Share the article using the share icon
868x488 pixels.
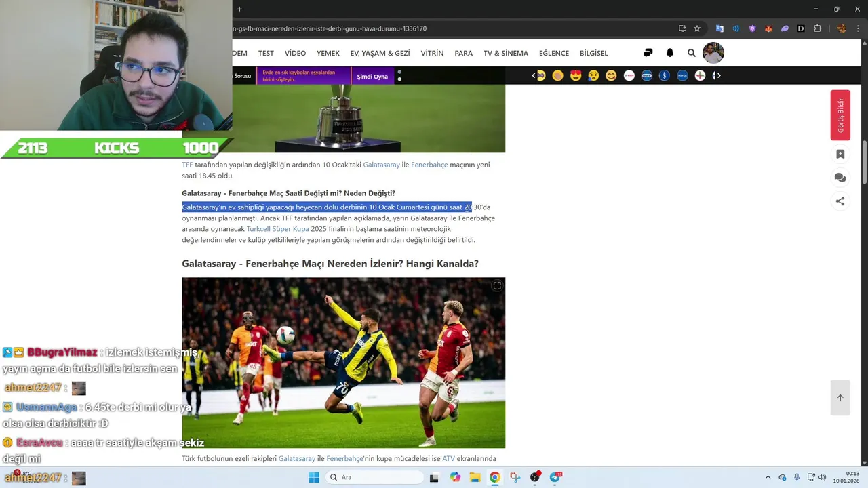[840, 201]
